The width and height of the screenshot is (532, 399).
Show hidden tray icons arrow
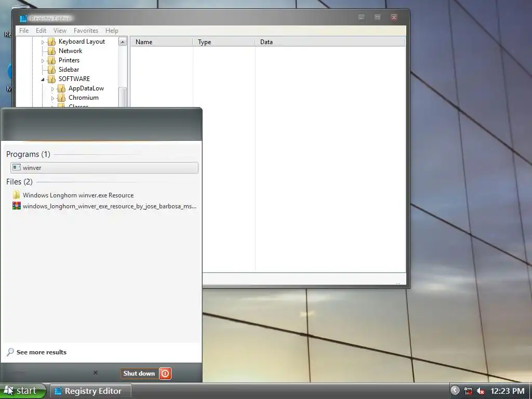tap(455, 391)
